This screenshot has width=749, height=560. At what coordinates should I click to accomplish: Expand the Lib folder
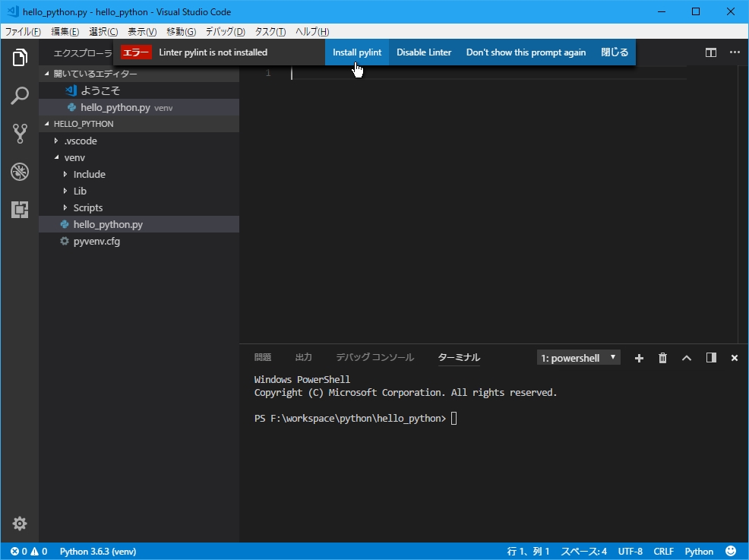[x=65, y=191]
